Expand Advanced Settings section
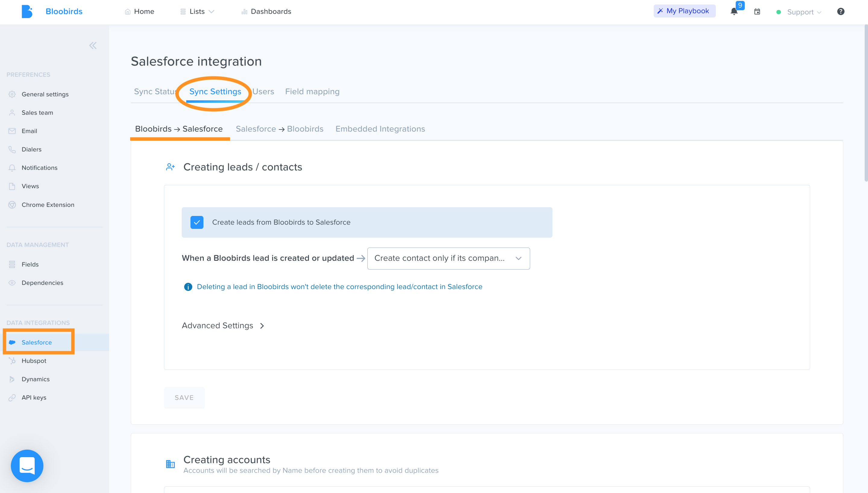This screenshot has height=493, width=868. coord(223,326)
